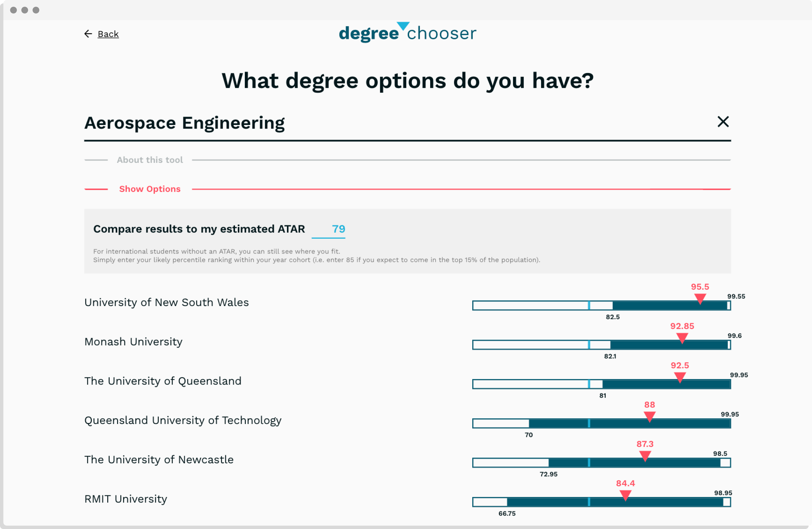Viewport: 812px width, 529px height.
Task: Select University of New South Wales
Action: pyautogui.click(x=166, y=303)
